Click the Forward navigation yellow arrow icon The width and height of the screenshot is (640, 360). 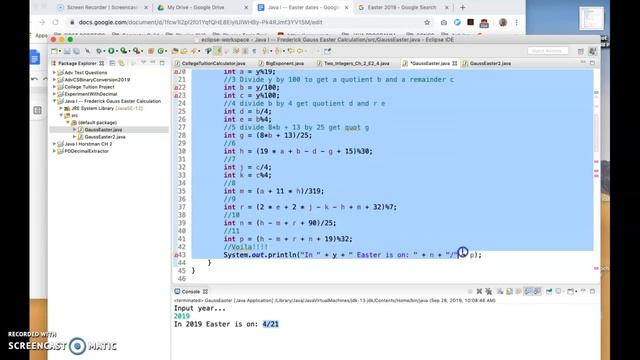pyautogui.click(x=300, y=51)
